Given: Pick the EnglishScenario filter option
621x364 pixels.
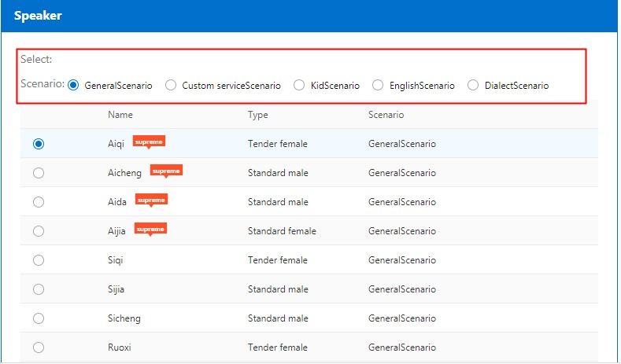Looking at the screenshot, I should (378, 85).
